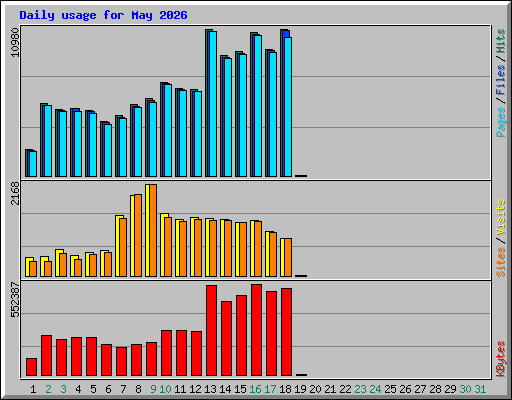Click day 23 on the x-axis

tap(360, 389)
